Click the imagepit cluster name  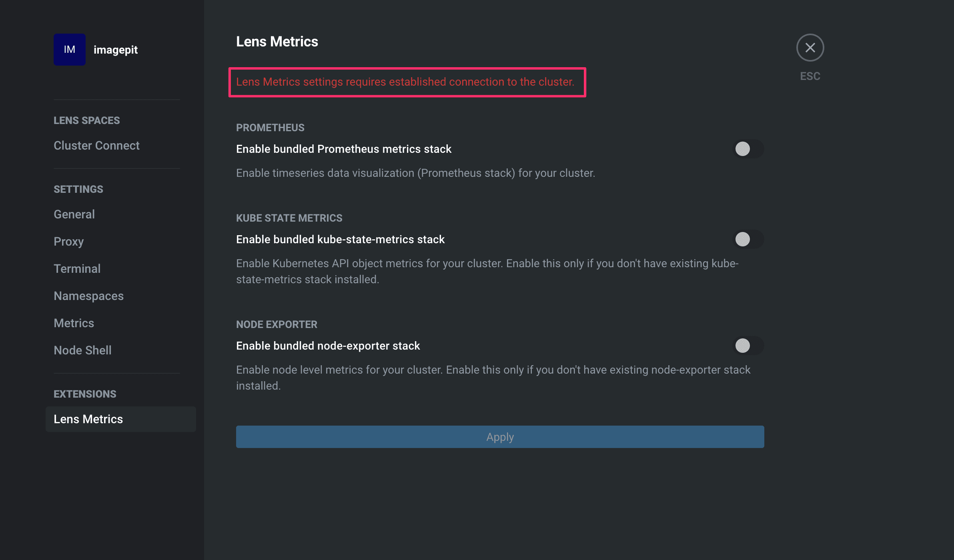pyautogui.click(x=115, y=50)
